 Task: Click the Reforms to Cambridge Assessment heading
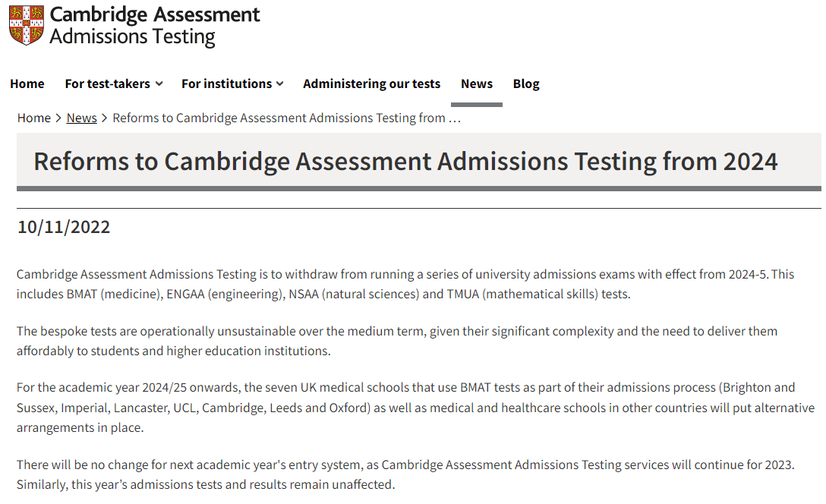405,161
